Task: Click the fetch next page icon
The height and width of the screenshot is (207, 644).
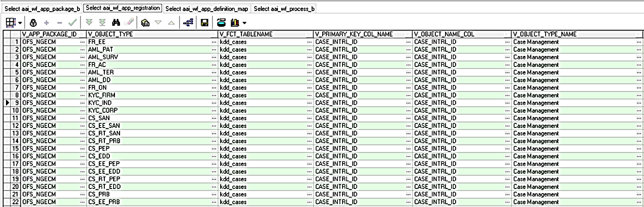Action: [x=90, y=22]
